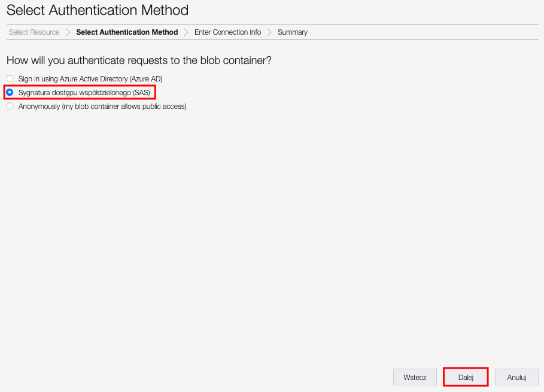544x392 pixels.
Task: Click the 'How will you authenticate requests' heading
Action: pyautogui.click(x=139, y=60)
